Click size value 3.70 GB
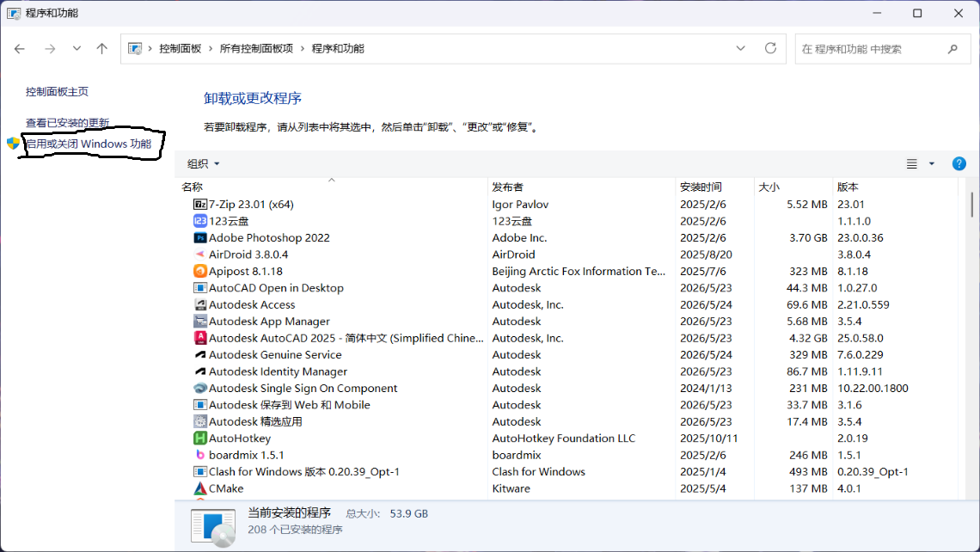The height and width of the screenshot is (552, 980). click(x=808, y=237)
